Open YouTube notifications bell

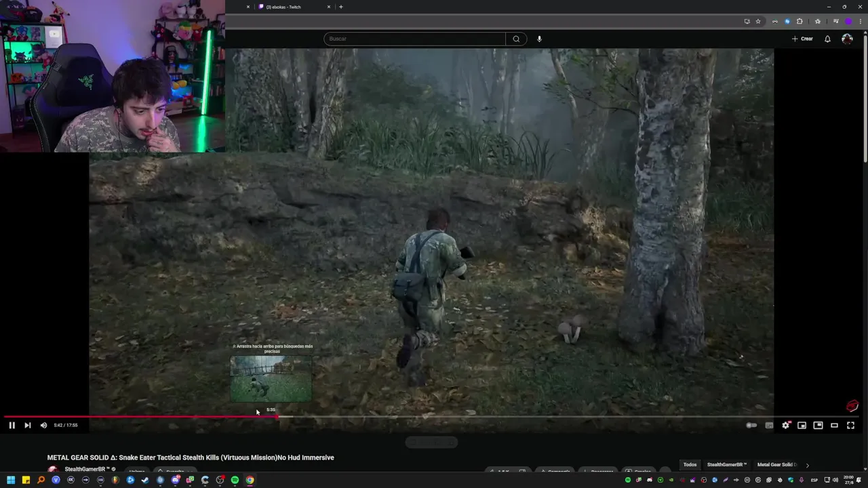tap(827, 39)
